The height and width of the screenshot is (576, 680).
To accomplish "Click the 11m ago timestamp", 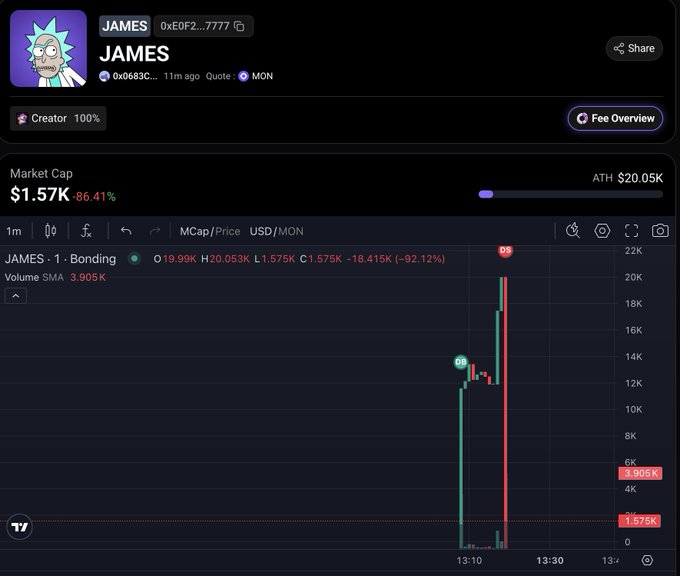I will tap(182, 76).
